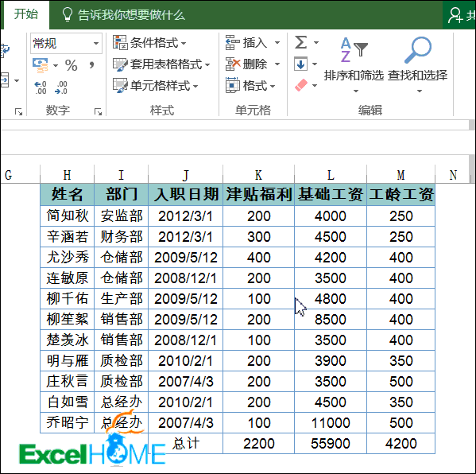This screenshot has height=474, width=476.
Task: Select the total cell 2200
Action: click(258, 443)
